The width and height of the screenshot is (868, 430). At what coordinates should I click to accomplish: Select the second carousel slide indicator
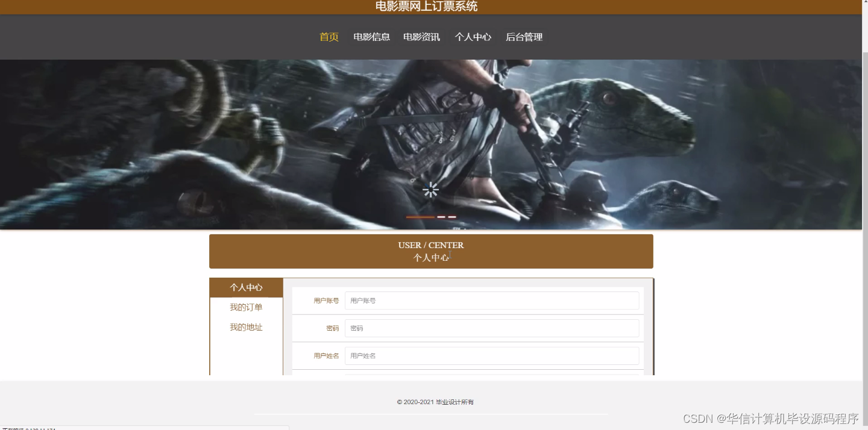(441, 217)
